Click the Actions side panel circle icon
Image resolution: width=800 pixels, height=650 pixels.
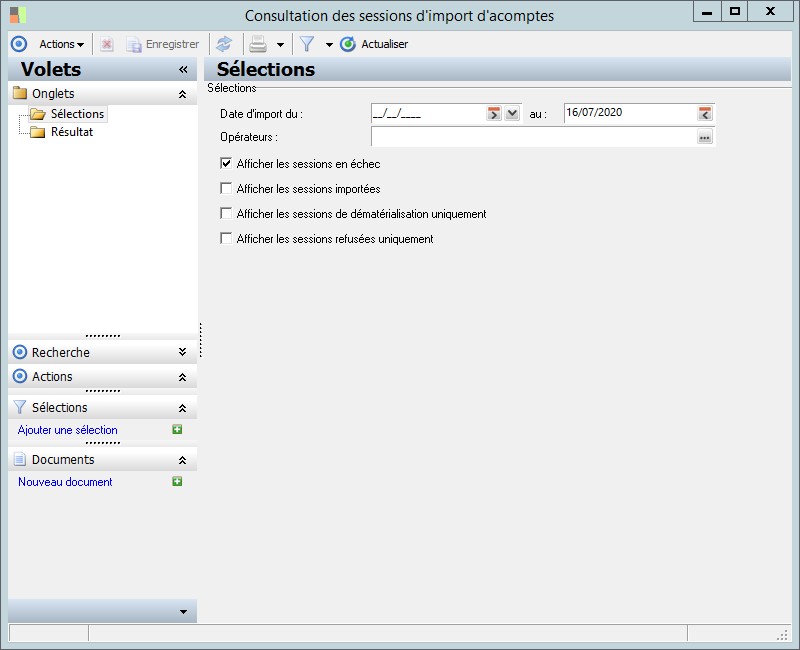19,377
